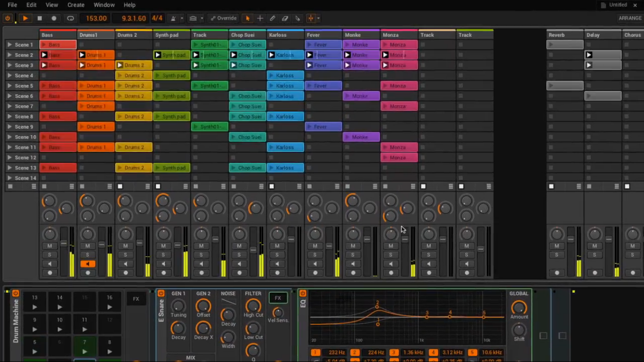
Task: Toggle the EQ device power button
Action: click(303, 293)
